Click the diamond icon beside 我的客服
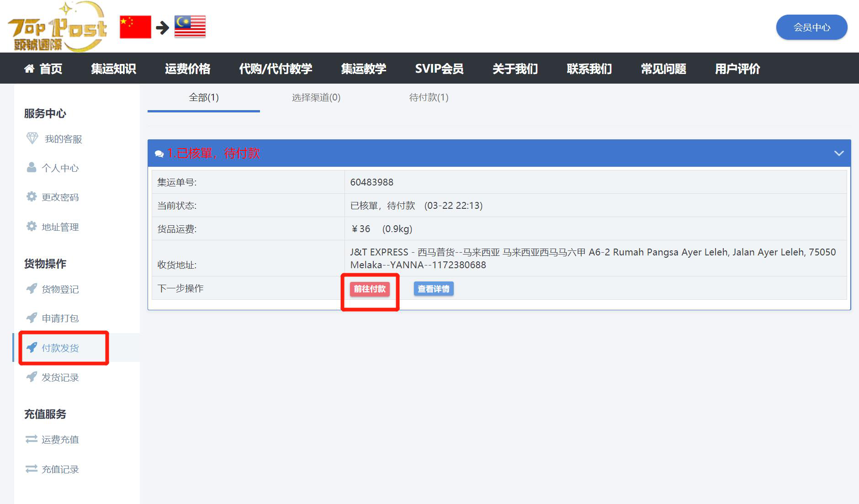 coord(32,138)
